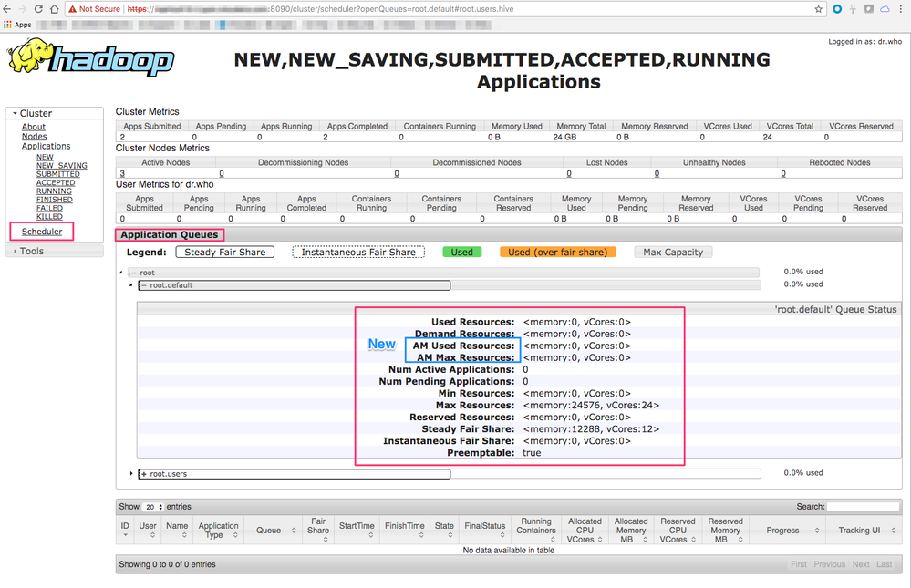911x588 pixels.
Task: Click the green Used legend swatch
Action: pyautogui.click(x=462, y=252)
